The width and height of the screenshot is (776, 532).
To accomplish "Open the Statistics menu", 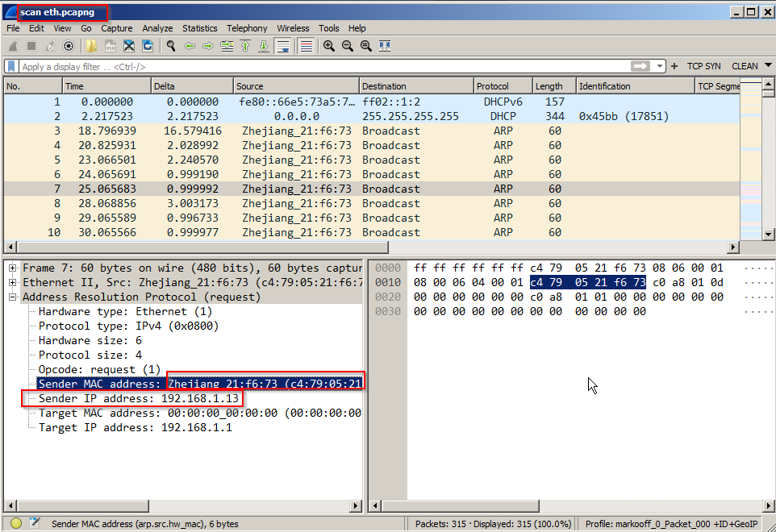I will [199, 28].
